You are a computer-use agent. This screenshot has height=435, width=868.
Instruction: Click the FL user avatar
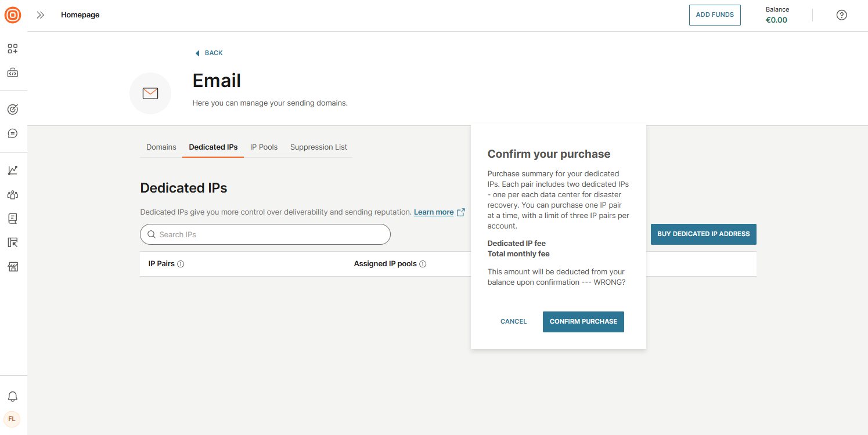pyautogui.click(x=12, y=419)
